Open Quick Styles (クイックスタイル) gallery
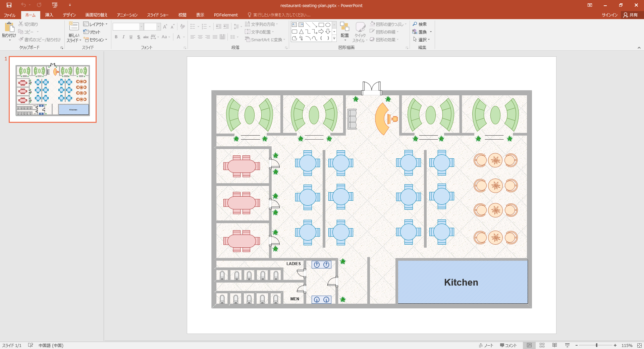This screenshot has width=644, height=349. (360, 32)
